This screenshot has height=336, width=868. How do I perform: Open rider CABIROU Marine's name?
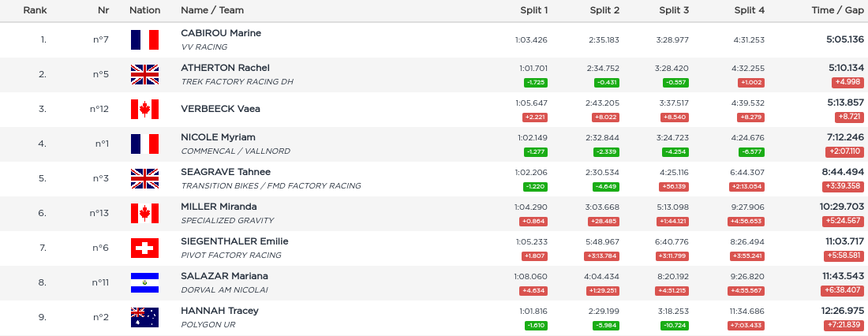(x=221, y=33)
